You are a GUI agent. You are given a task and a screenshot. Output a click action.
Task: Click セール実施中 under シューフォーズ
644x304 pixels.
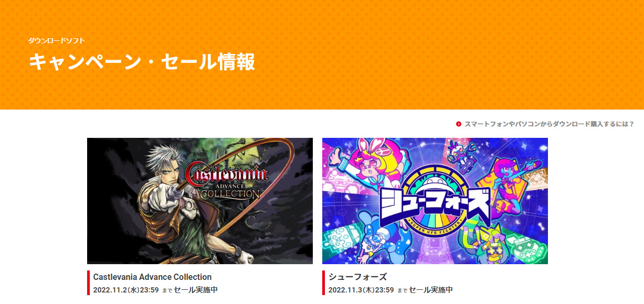431,290
